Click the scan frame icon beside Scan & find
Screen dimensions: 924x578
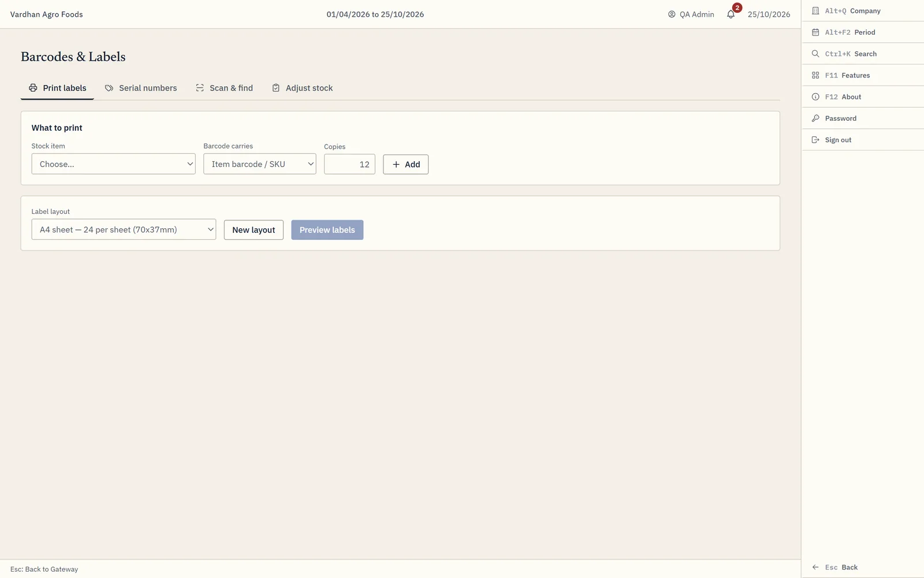point(200,88)
